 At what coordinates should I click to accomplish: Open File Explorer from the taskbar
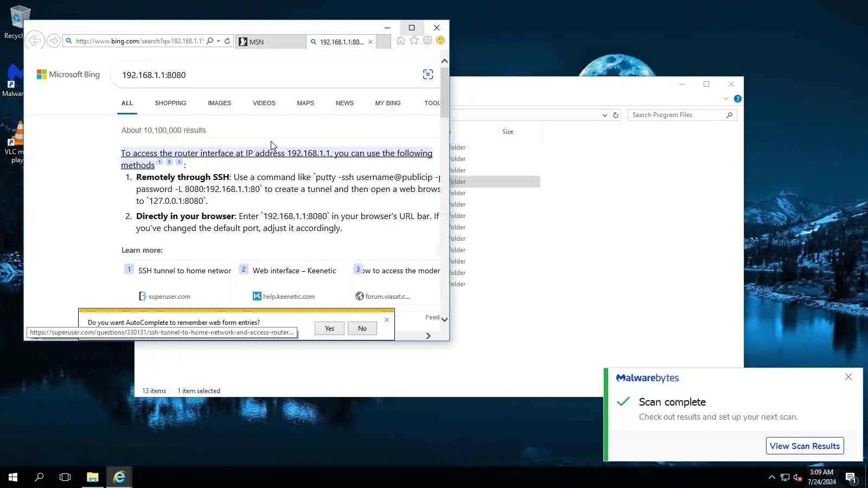click(93, 477)
